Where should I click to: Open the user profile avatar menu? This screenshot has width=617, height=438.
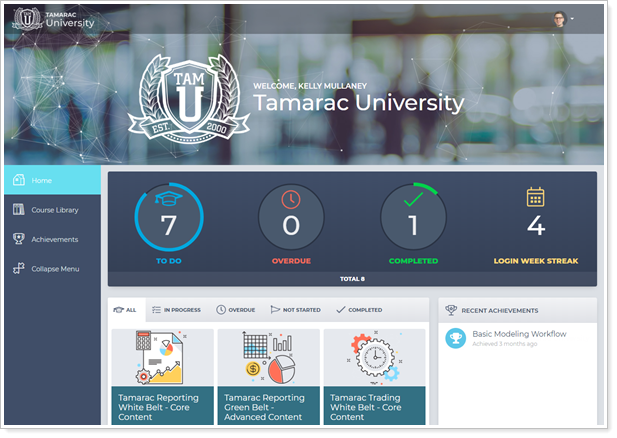pyautogui.click(x=559, y=19)
